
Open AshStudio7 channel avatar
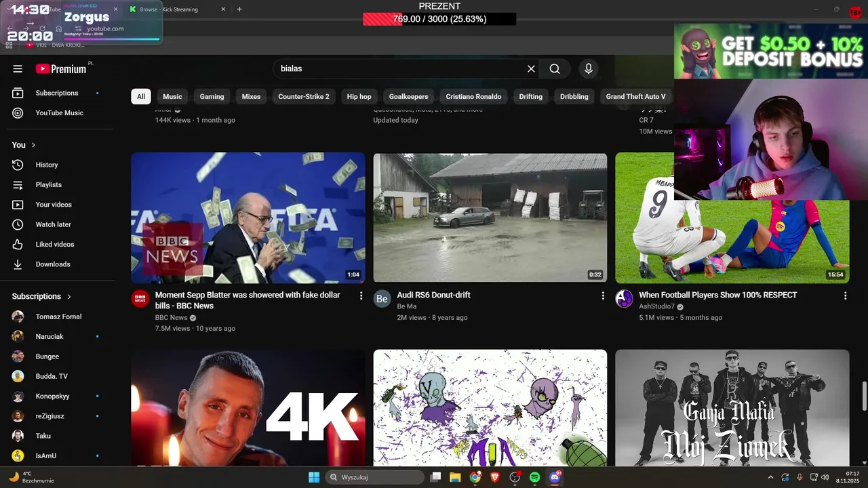[625, 299]
